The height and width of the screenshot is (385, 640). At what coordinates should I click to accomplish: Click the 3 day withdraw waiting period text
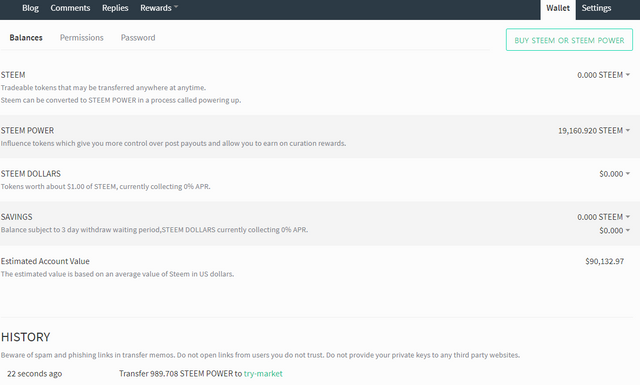[x=154, y=230]
